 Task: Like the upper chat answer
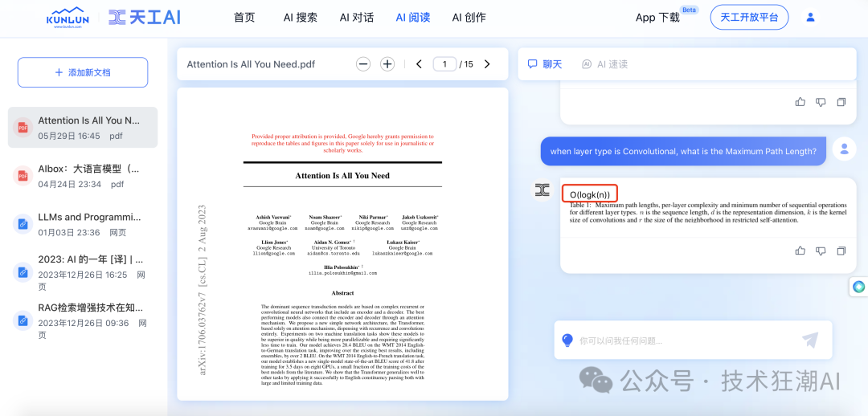800,102
